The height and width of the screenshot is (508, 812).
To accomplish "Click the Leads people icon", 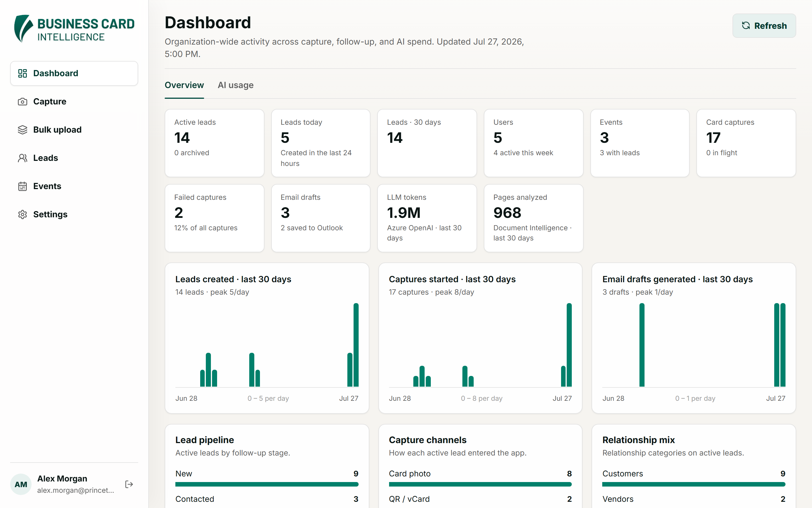I will click(x=23, y=158).
